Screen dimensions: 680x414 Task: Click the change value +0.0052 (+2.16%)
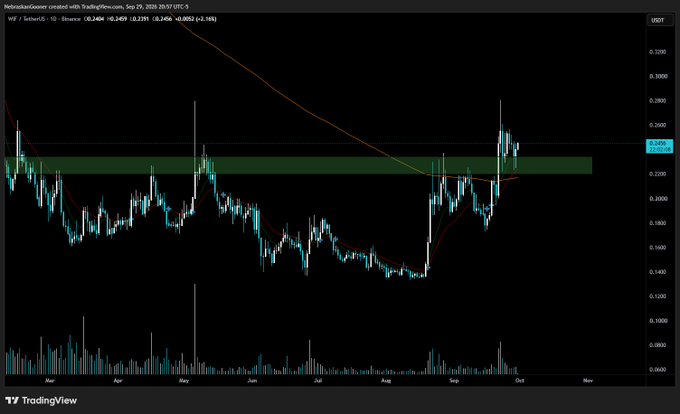pos(195,19)
